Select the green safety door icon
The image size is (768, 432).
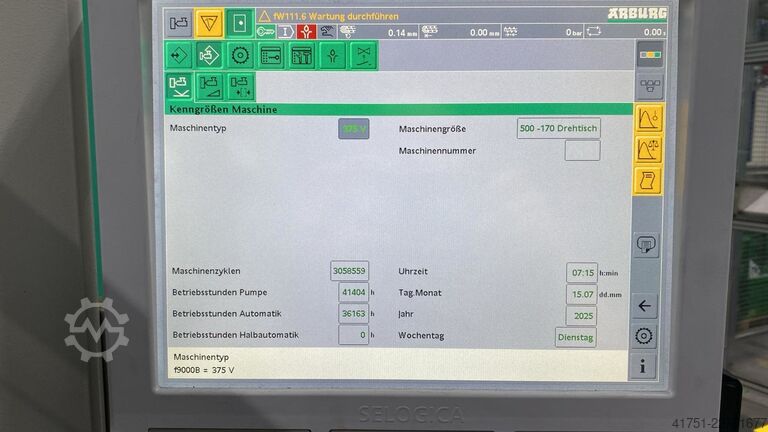tap(240, 23)
